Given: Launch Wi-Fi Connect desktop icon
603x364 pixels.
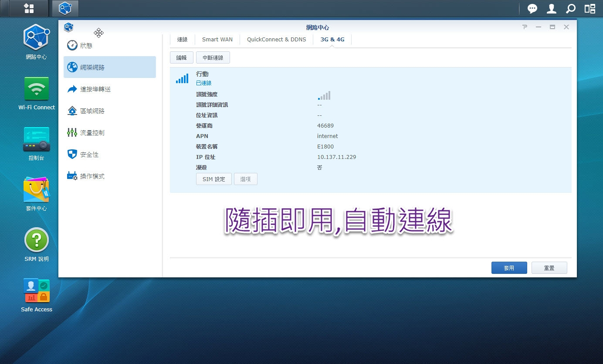Looking at the screenshot, I should [37, 93].
